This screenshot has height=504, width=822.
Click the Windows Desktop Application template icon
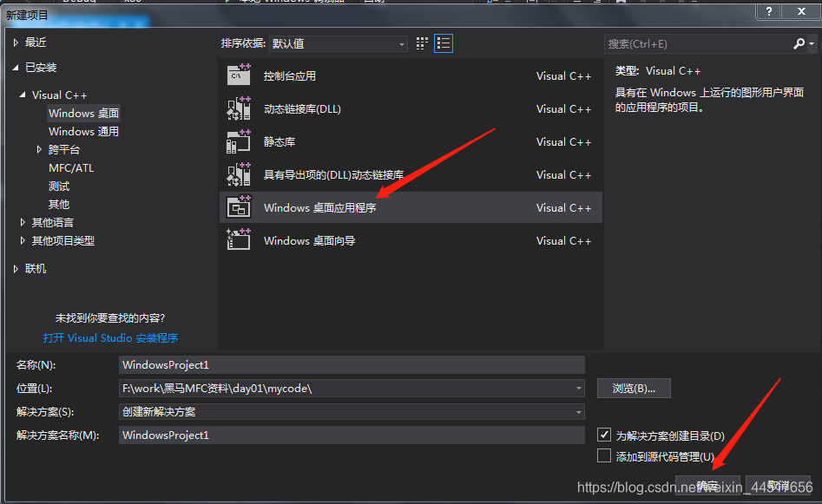(239, 207)
